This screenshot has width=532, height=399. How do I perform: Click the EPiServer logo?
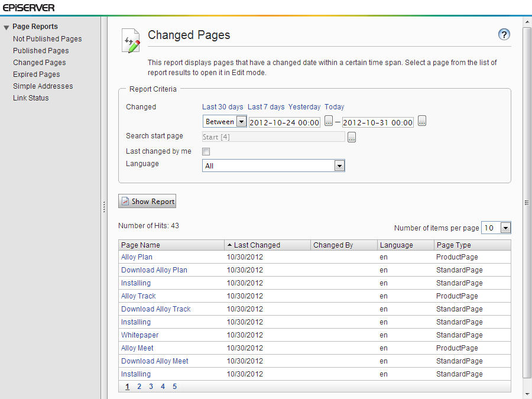28,8
